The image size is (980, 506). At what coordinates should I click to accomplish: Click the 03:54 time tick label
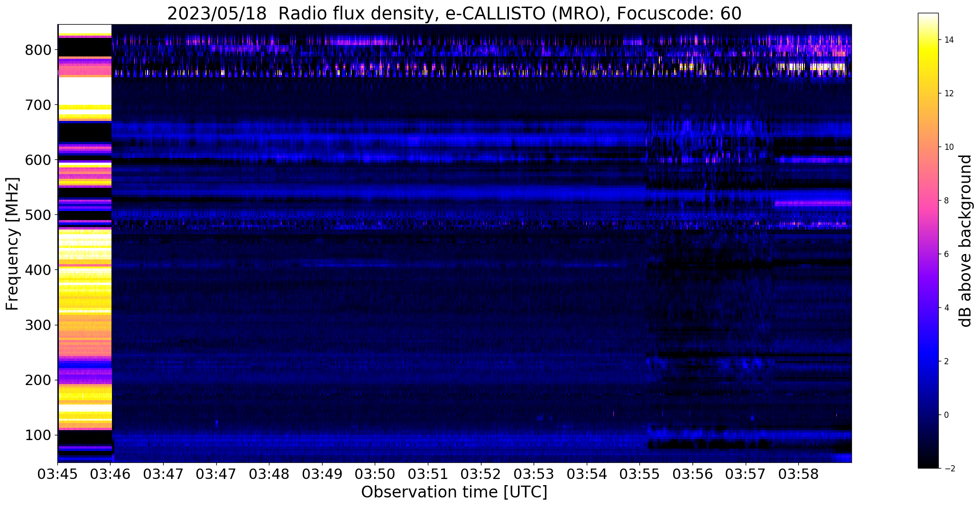pos(587,474)
